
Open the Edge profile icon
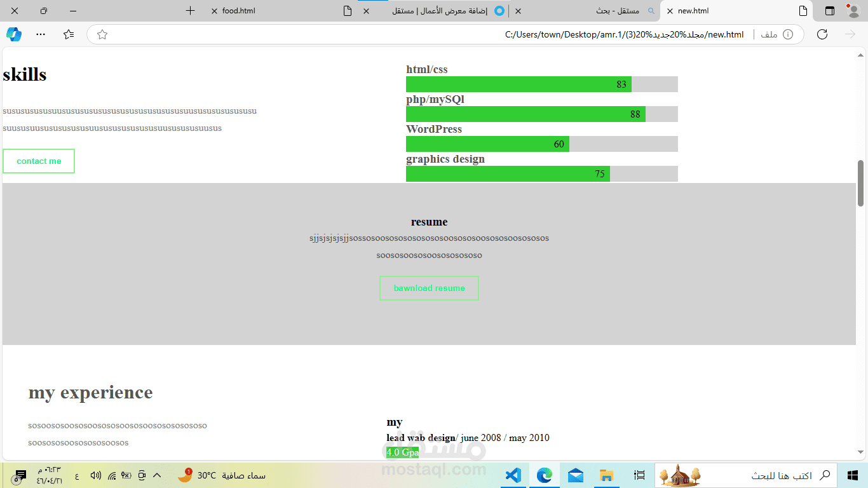(x=852, y=11)
